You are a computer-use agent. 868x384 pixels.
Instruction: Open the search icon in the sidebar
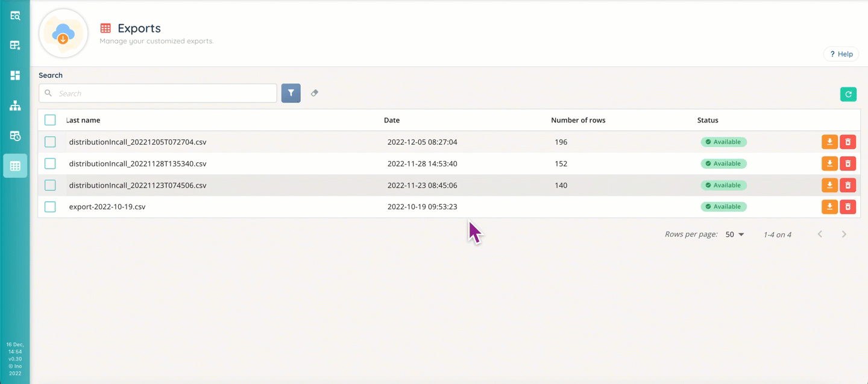15,16
